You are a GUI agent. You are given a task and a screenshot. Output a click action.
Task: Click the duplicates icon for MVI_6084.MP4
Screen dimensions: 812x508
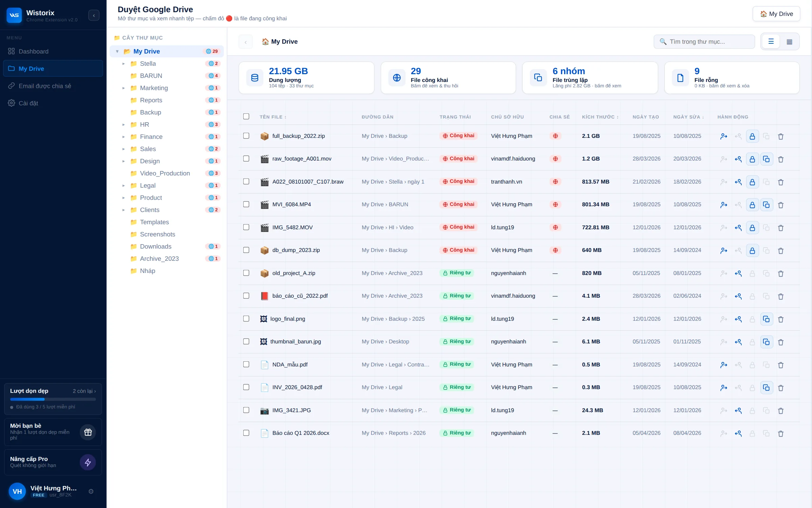tap(766, 205)
